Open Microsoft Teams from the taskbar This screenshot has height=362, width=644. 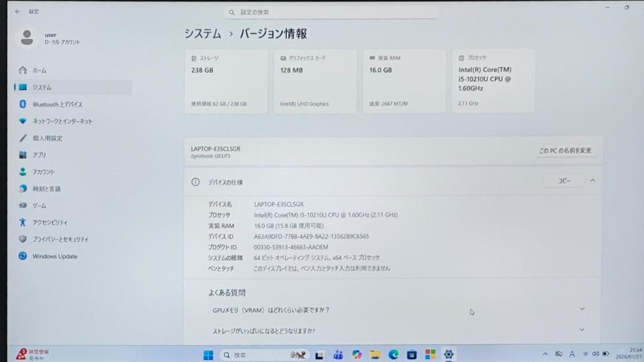[x=338, y=354]
